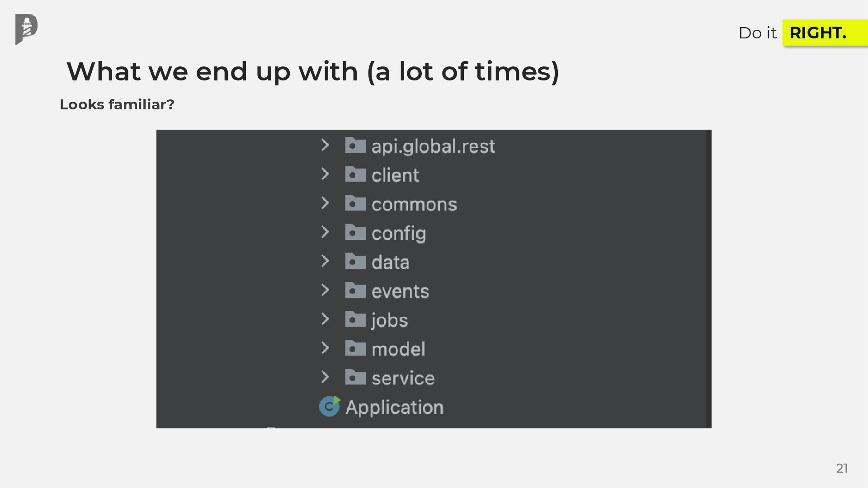The width and height of the screenshot is (868, 488).
Task: Click the commons package folder icon
Action: click(355, 203)
